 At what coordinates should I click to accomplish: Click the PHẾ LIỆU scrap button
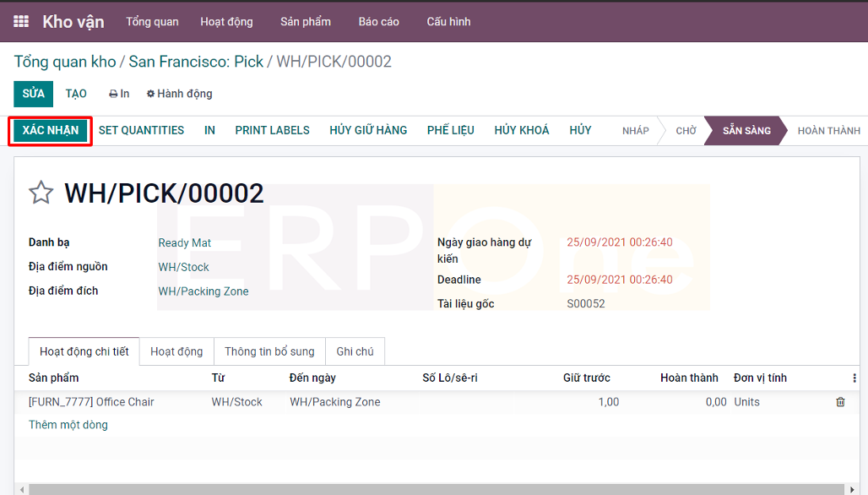451,131
